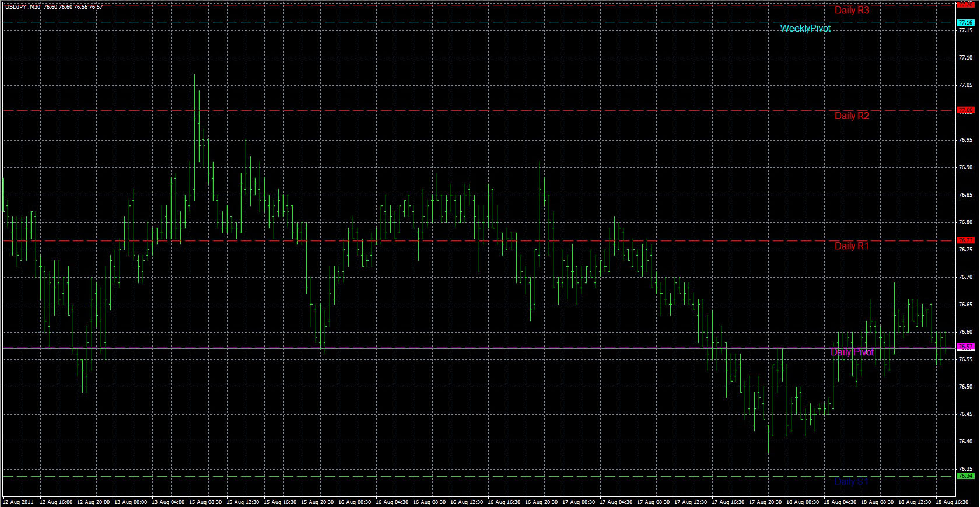This screenshot has width=980, height=507.
Task: Select the green 76.34 price tag
Action: [x=965, y=475]
